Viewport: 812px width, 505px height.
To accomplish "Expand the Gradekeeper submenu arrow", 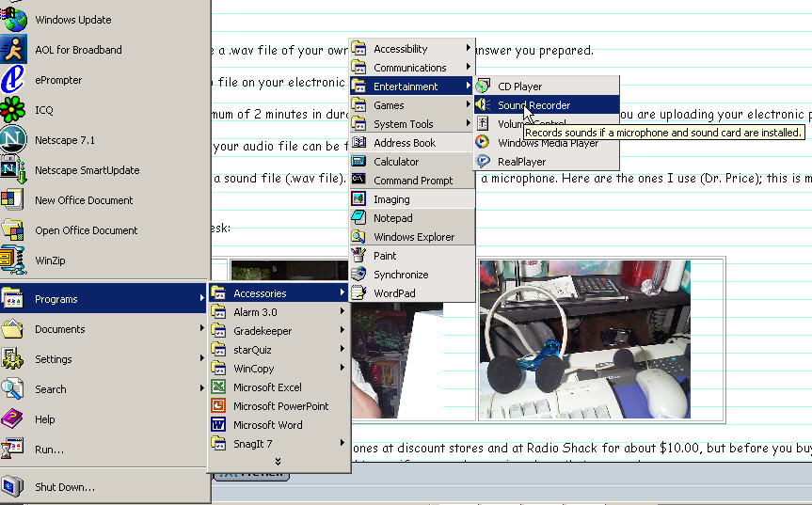I will tap(342, 329).
